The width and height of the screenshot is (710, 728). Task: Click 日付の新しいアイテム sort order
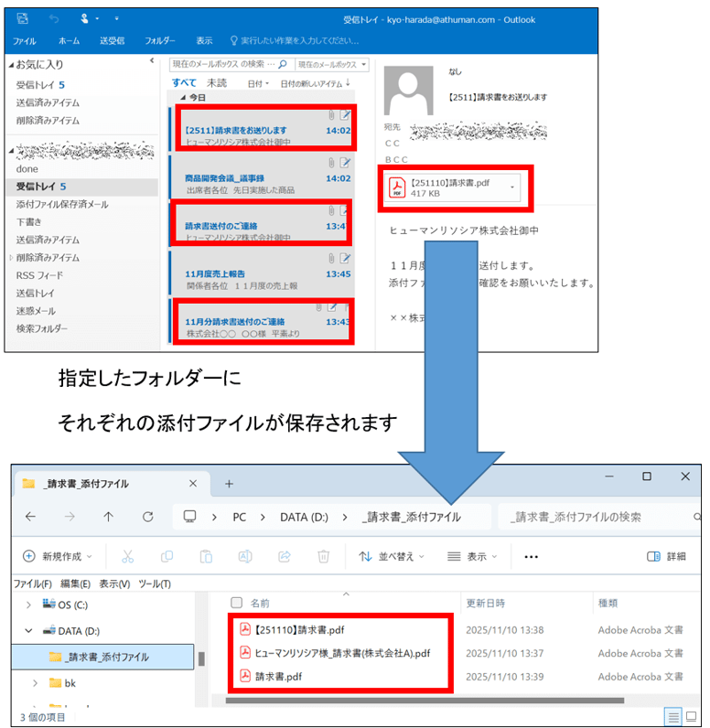click(315, 83)
